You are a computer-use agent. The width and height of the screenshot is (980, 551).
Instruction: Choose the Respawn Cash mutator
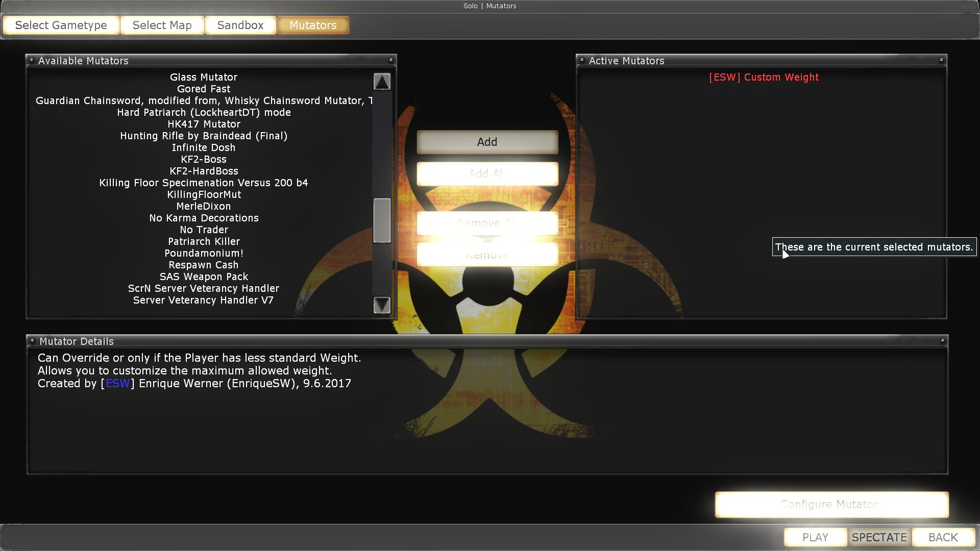coord(204,265)
